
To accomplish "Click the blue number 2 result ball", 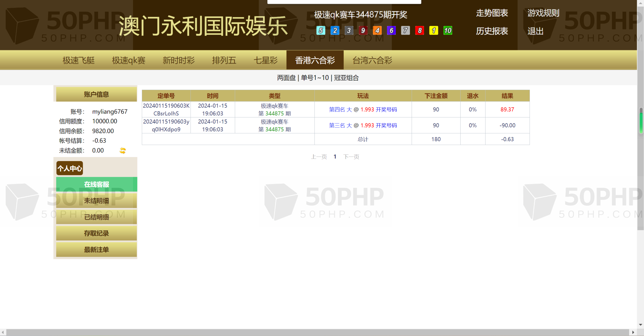I will point(335,31).
